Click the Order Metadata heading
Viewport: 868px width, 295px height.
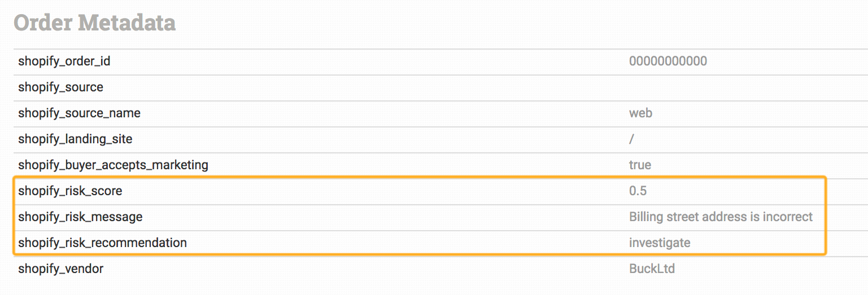(94, 23)
